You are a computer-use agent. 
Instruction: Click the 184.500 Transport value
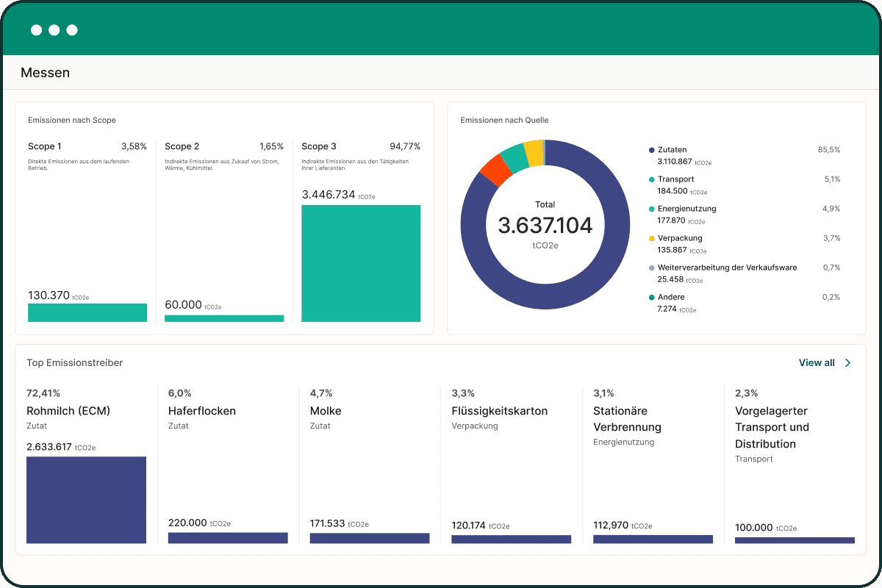672,191
